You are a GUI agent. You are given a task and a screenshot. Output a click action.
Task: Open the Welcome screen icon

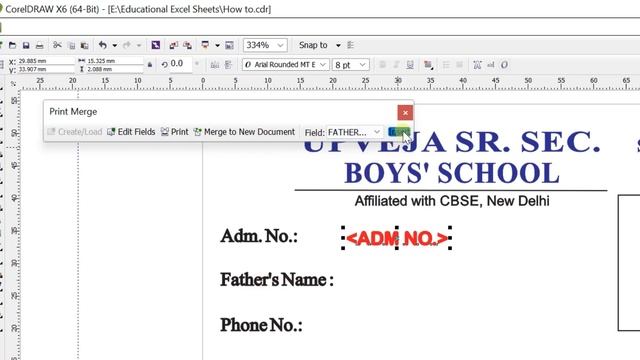(x=229, y=45)
